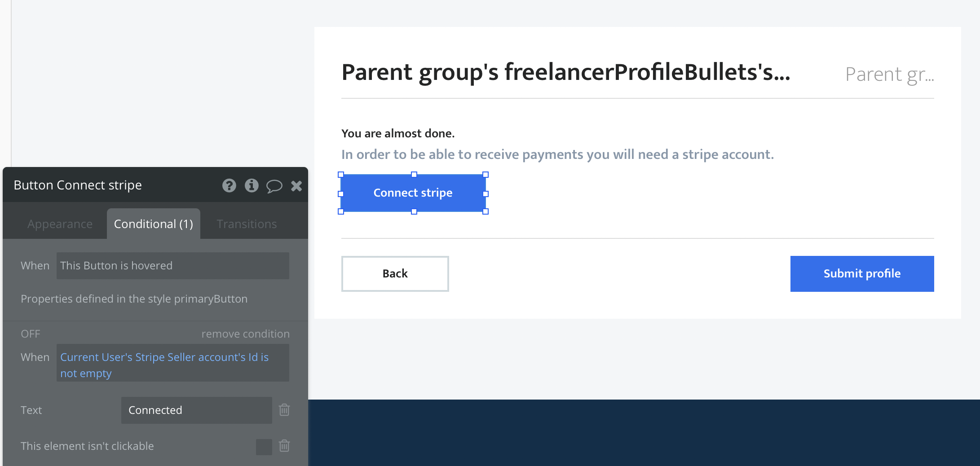Select the "You are almost done." text
Image resolution: width=980 pixels, height=466 pixels.
pos(398,133)
